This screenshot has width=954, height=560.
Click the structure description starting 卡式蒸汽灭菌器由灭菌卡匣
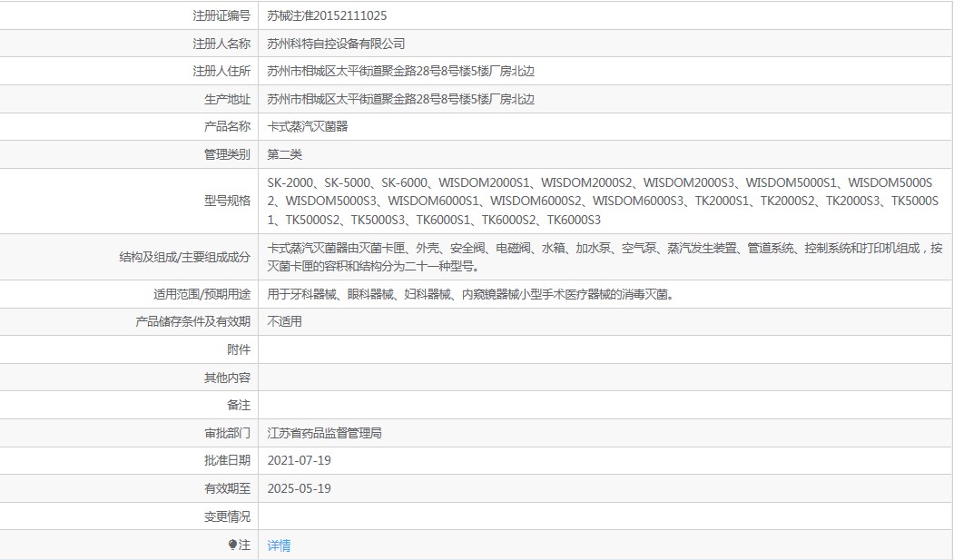[x=605, y=257]
